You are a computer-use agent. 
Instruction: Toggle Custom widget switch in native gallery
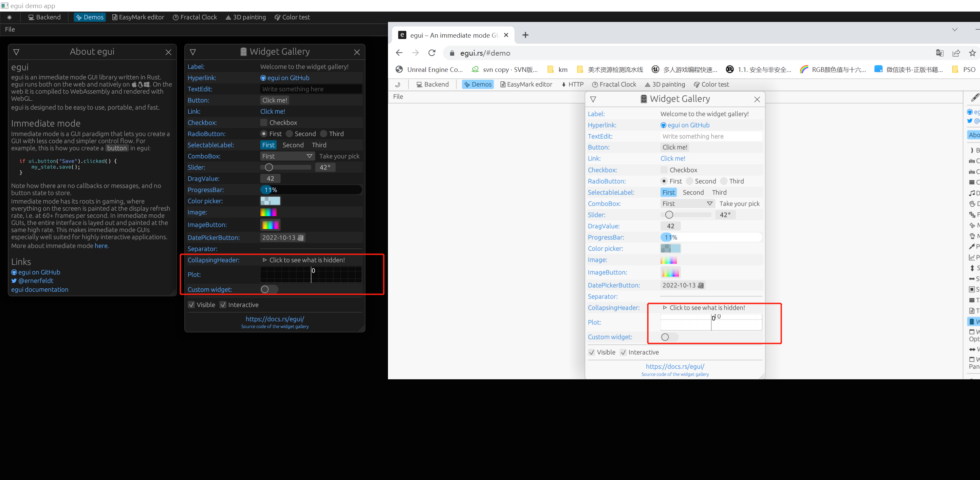[269, 290]
